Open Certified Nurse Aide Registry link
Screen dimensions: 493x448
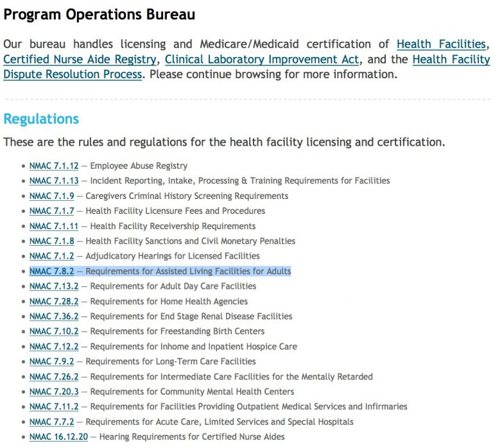[x=80, y=60]
